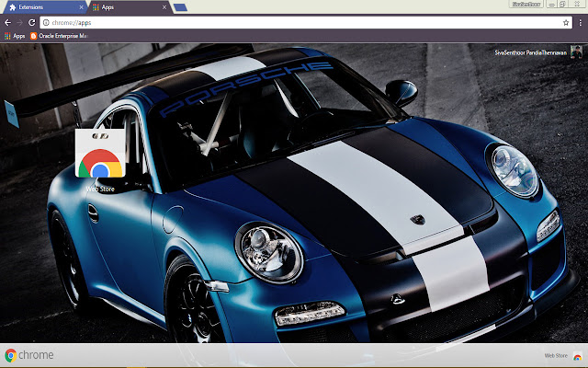Open the Web Store app icon
The width and height of the screenshot is (588, 368).
click(100, 153)
